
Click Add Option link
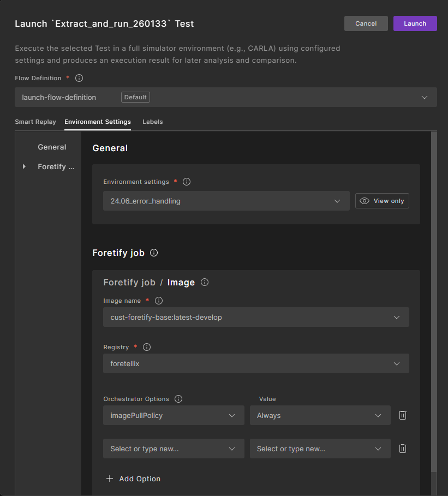133,479
